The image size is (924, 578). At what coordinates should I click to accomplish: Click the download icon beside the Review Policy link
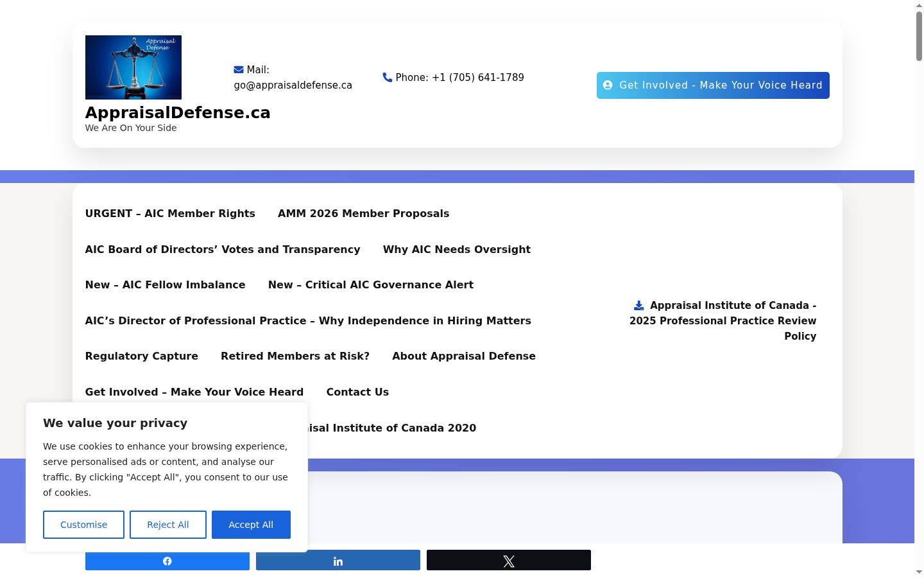tap(639, 306)
